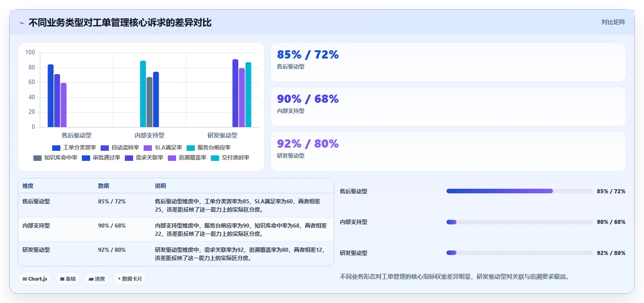Toggle the 工单分类效率 legend item
Image resolution: width=644 pixels, height=303 pixels.
click(74, 148)
